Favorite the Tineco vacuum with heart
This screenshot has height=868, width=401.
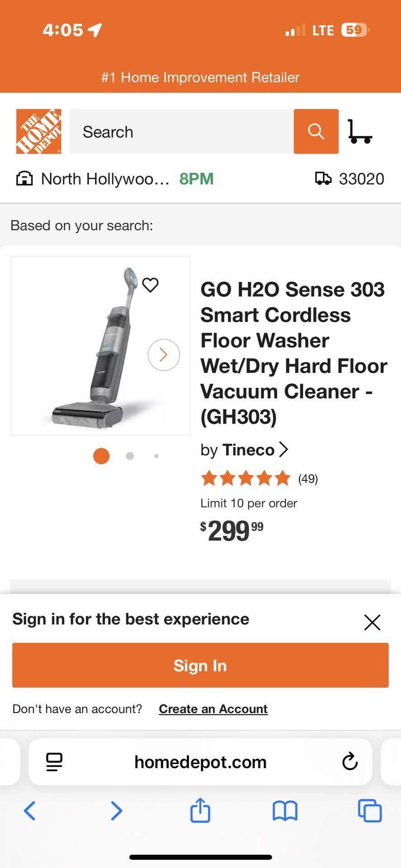150,285
